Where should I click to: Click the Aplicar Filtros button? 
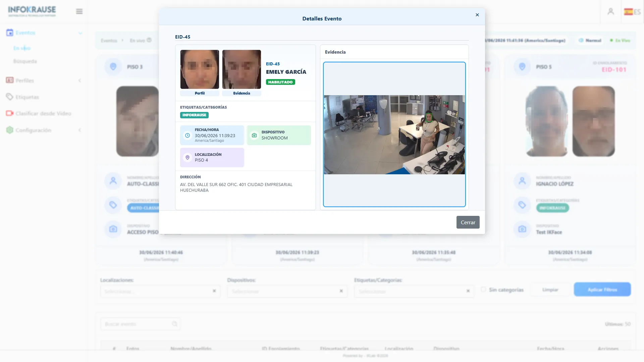pyautogui.click(x=602, y=290)
